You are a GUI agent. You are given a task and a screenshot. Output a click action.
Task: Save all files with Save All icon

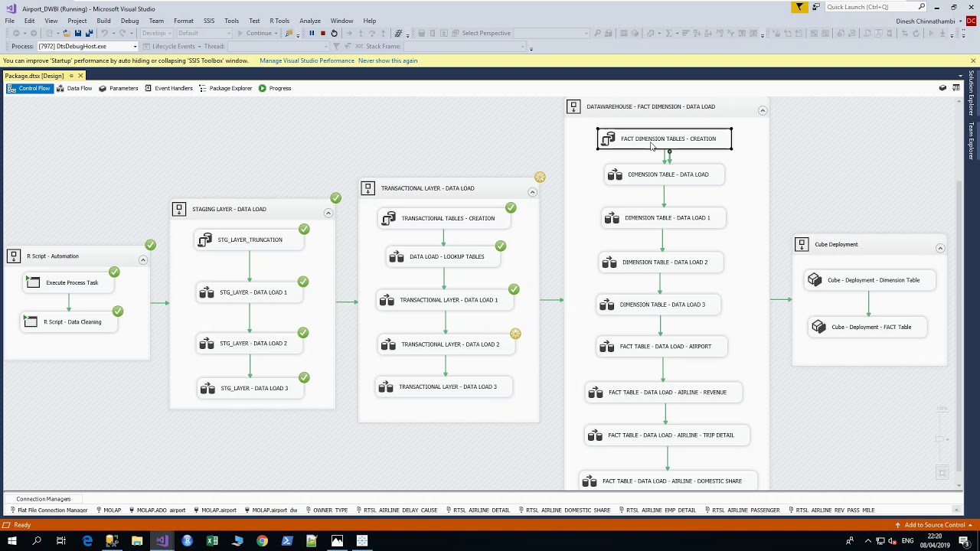click(x=89, y=33)
